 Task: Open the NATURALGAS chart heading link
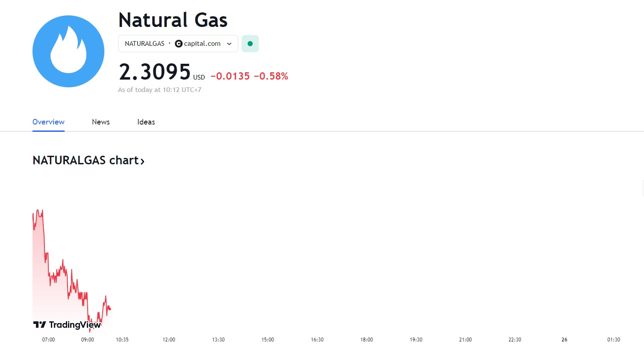(x=89, y=160)
